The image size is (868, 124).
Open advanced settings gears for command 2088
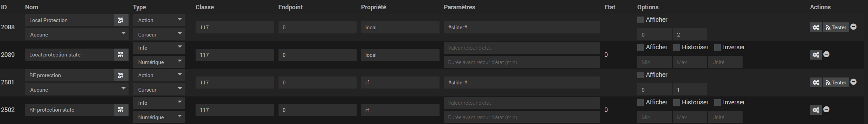(x=816, y=28)
